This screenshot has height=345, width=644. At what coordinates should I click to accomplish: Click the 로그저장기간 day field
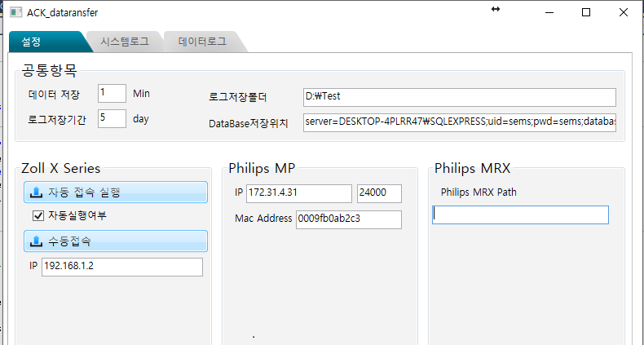[x=112, y=119]
